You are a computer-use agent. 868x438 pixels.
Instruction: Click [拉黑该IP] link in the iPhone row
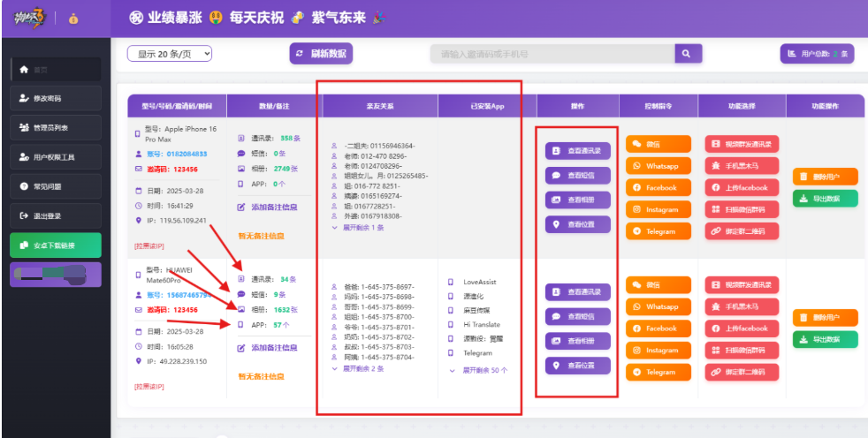pos(148,245)
